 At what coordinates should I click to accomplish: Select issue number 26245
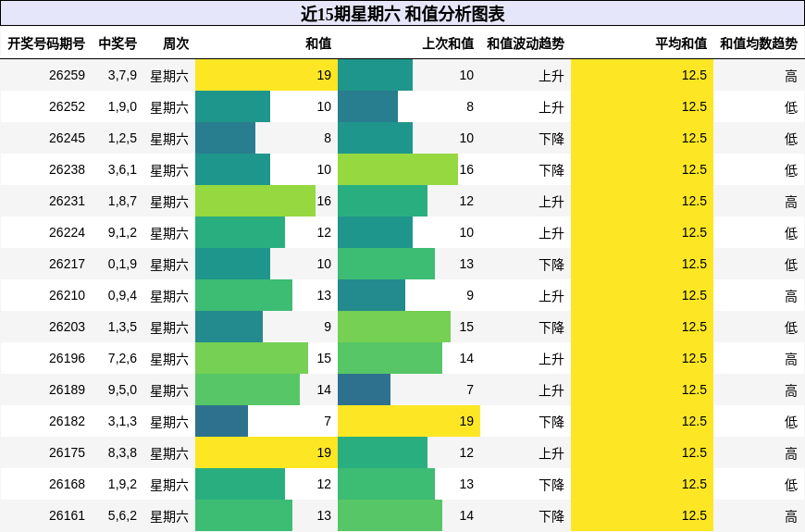pos(68,138)
